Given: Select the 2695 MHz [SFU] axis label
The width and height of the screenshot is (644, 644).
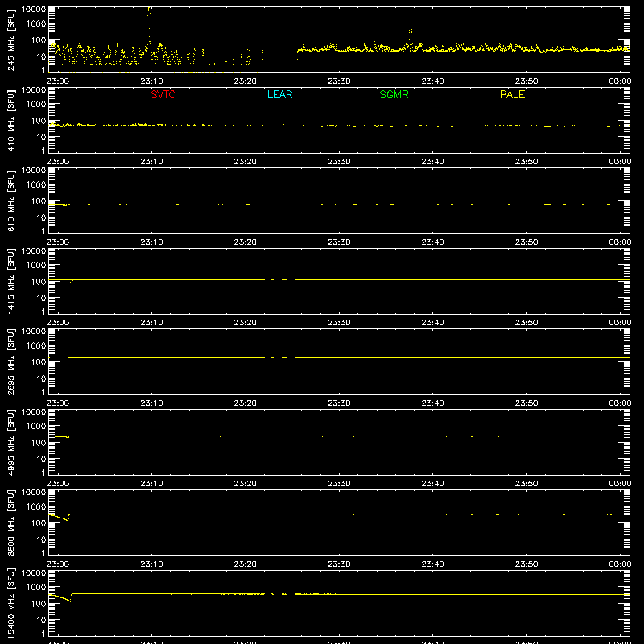Looking at the screenshot, I should click(10, 361).
